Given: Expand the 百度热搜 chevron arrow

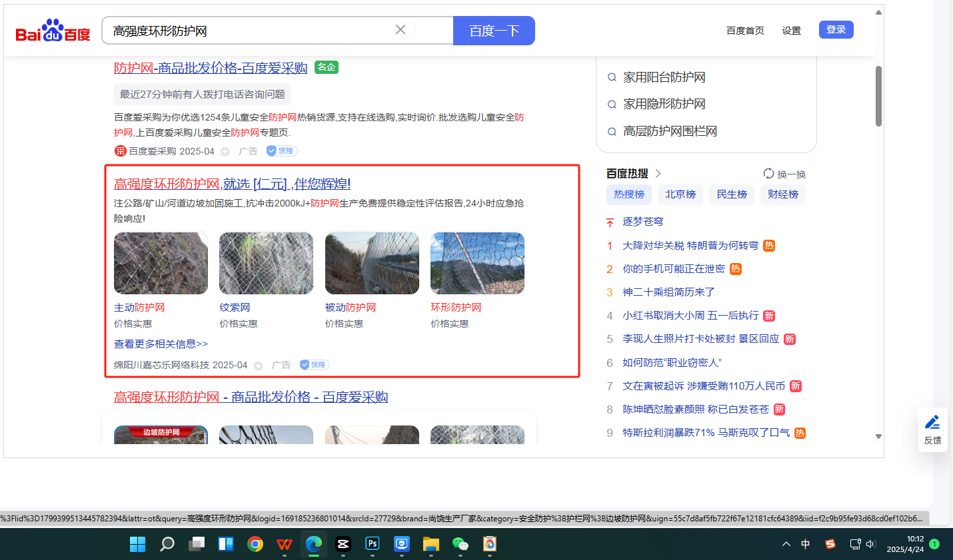Looking at the screenshot, I should [x=658, y=174].
